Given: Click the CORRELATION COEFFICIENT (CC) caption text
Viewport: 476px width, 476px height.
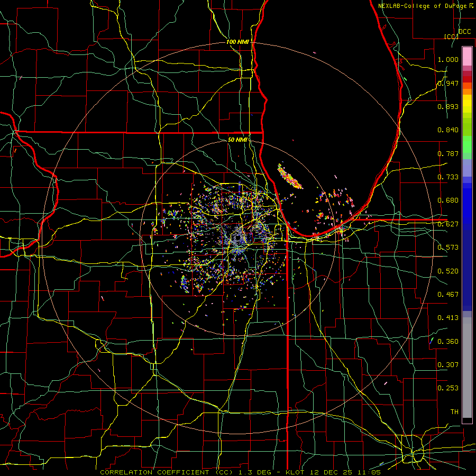Looking at the screenshot, I should point(167,472).
